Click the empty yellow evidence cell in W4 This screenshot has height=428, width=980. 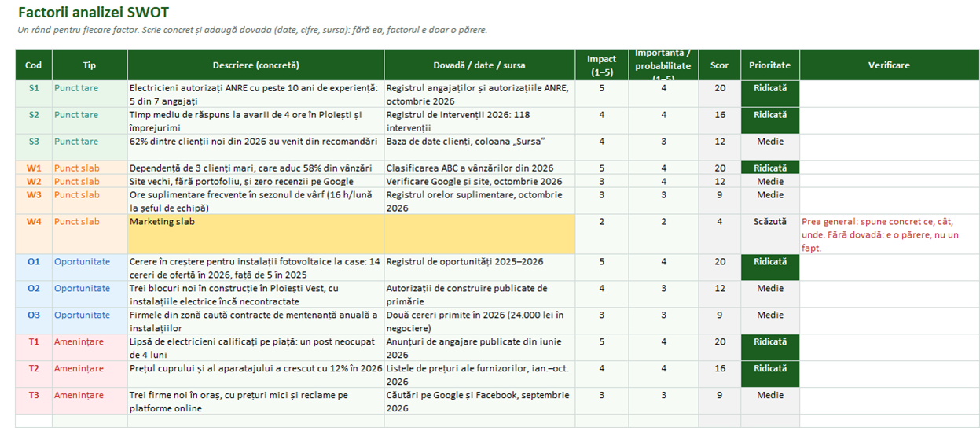(x=480, y=234)
